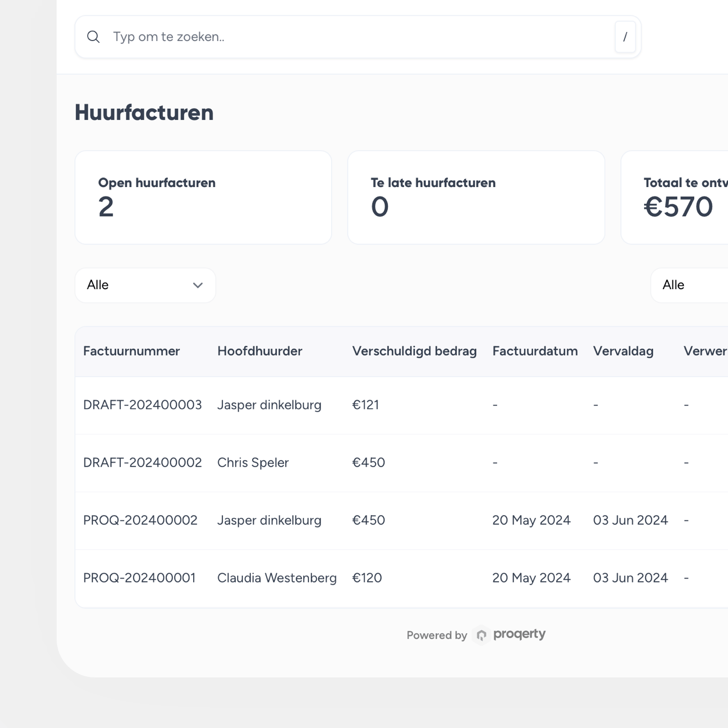Click 'Jasper dinkelburg' in PROQ-202400002 row
Viewport: 728px width, 728px height.
click(x=269, y=520)
